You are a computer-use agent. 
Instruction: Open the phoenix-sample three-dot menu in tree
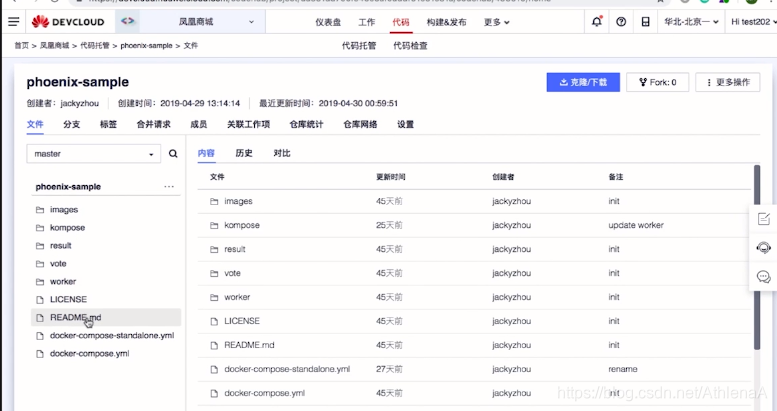pos(169,186)
